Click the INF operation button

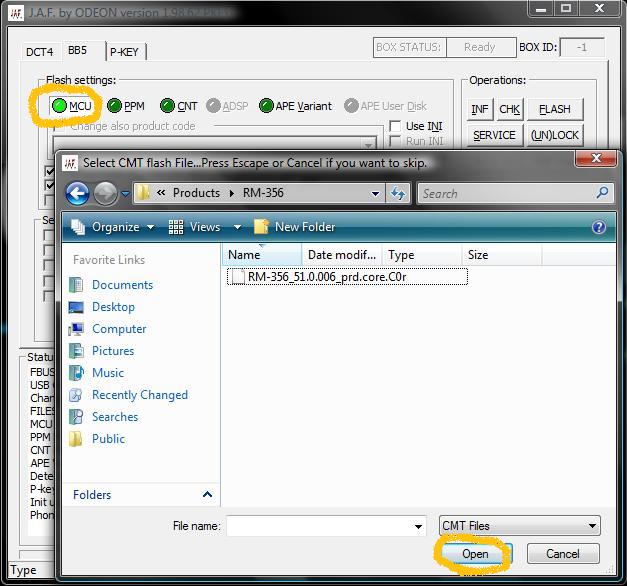click(x=480, y=109)
